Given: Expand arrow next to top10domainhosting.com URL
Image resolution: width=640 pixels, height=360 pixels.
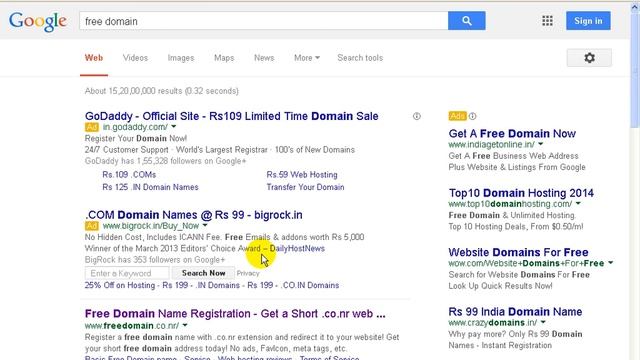Looking at the screenshot, I should point(578,203).
